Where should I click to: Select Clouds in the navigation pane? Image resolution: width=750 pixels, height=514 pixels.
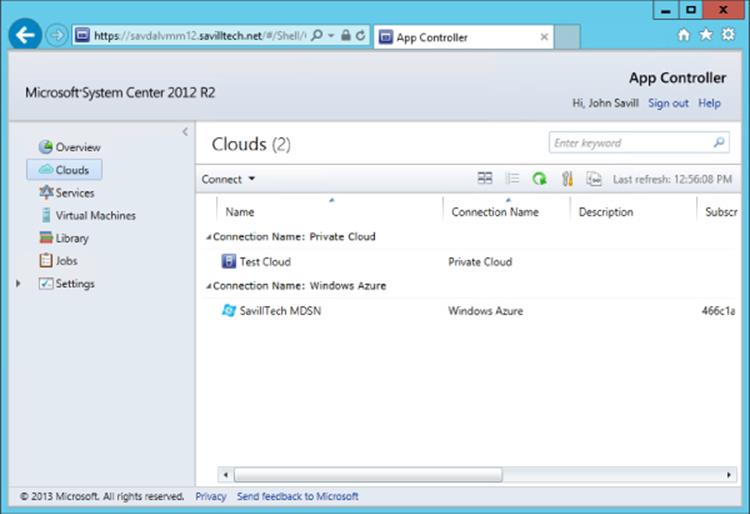tap(64, 170)
